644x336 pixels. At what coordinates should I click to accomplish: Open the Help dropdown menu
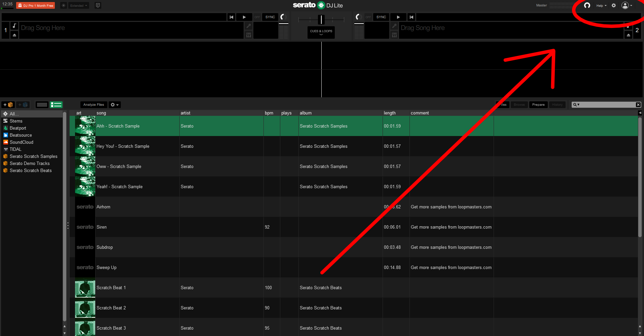pyautogui.click(x=601, y=5)
